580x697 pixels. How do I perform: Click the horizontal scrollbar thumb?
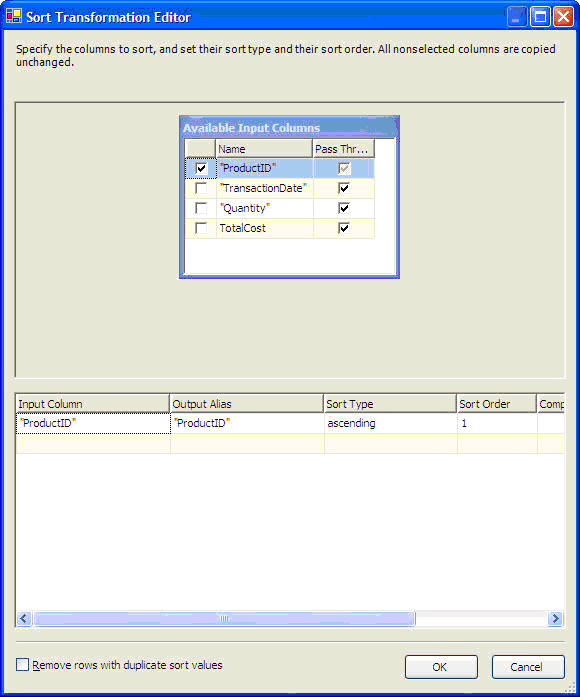(224, 618)
